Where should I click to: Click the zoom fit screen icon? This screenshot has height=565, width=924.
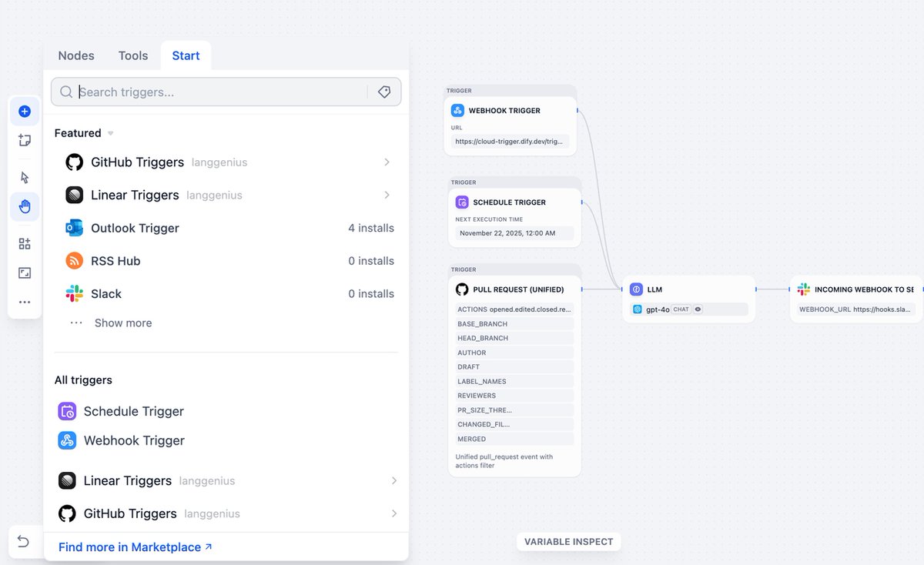tap(25, 272)
